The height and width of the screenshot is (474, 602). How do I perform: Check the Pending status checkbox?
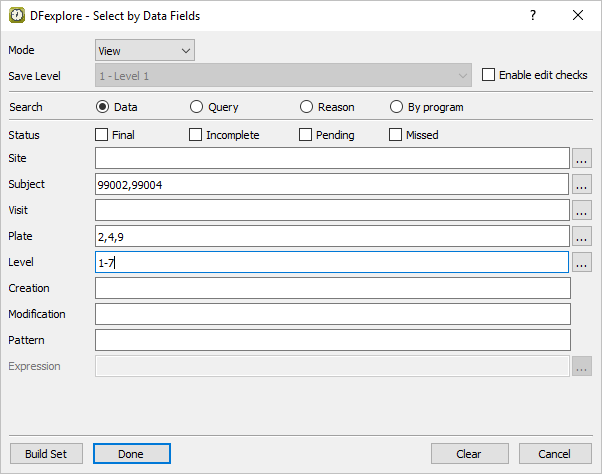pyautogui.click(x=306, y=135)
